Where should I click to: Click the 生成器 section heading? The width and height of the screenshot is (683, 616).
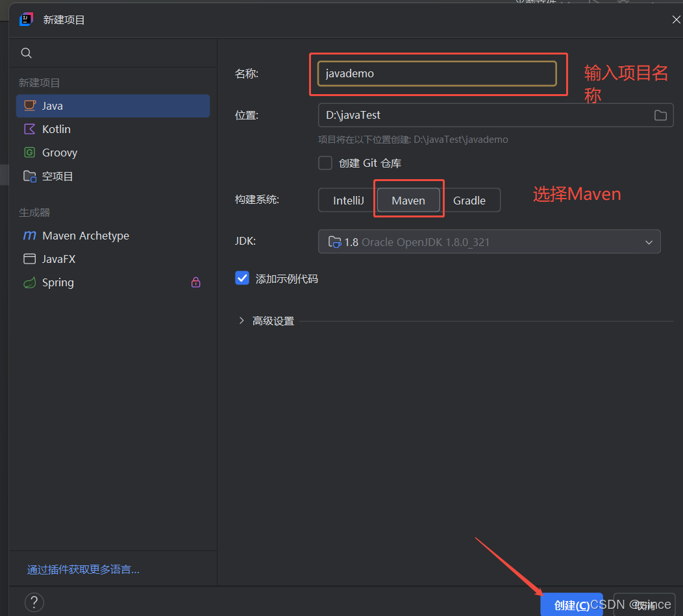coord(34,213)
